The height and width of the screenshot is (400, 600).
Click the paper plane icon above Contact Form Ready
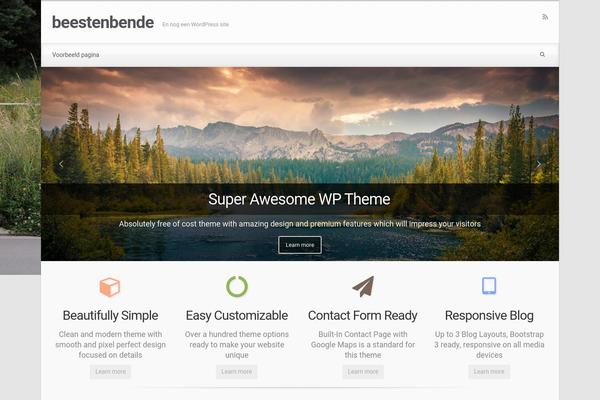pos(363,286)
